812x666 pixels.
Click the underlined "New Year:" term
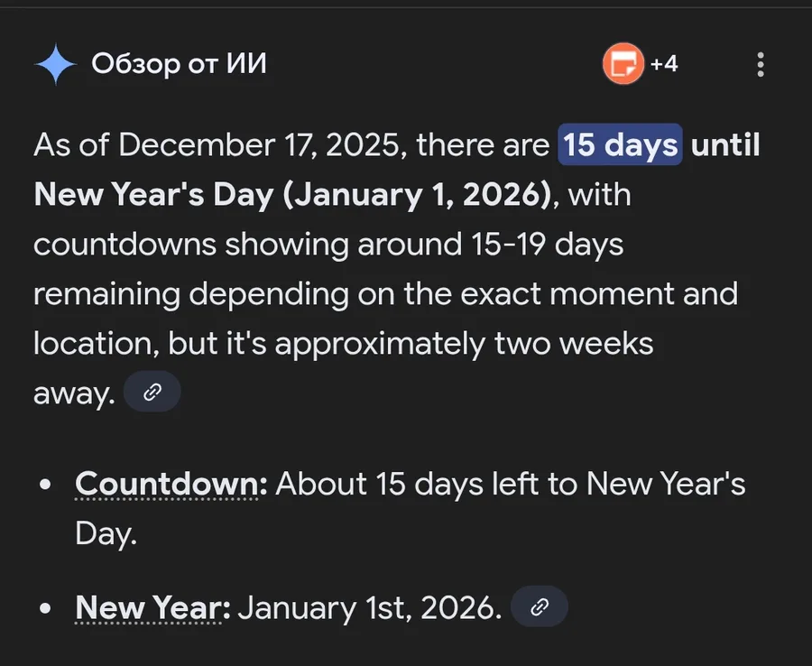(x=153, y=607)
